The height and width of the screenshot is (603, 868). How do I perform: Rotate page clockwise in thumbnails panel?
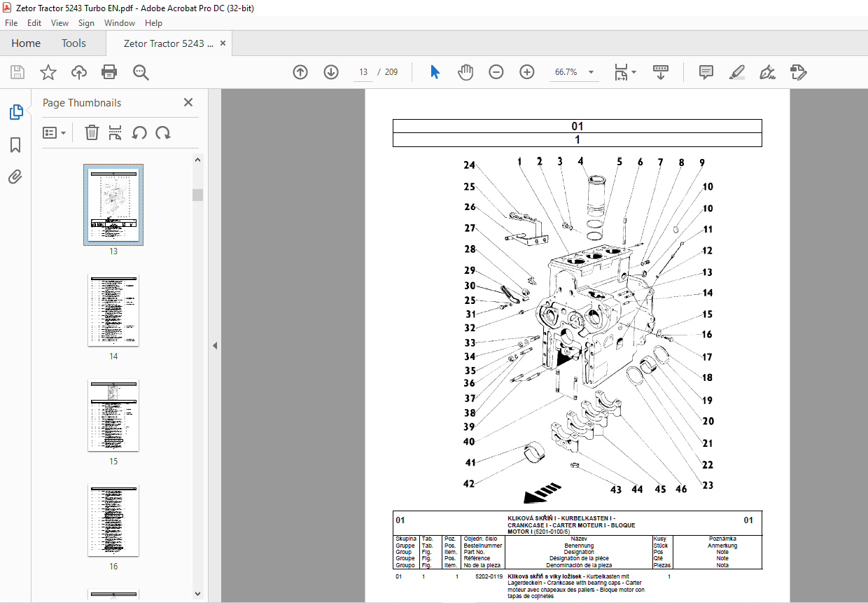point(163,132)
